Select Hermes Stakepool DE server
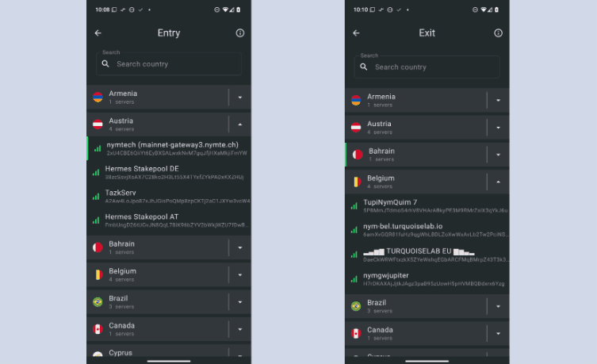 (169, 172)
